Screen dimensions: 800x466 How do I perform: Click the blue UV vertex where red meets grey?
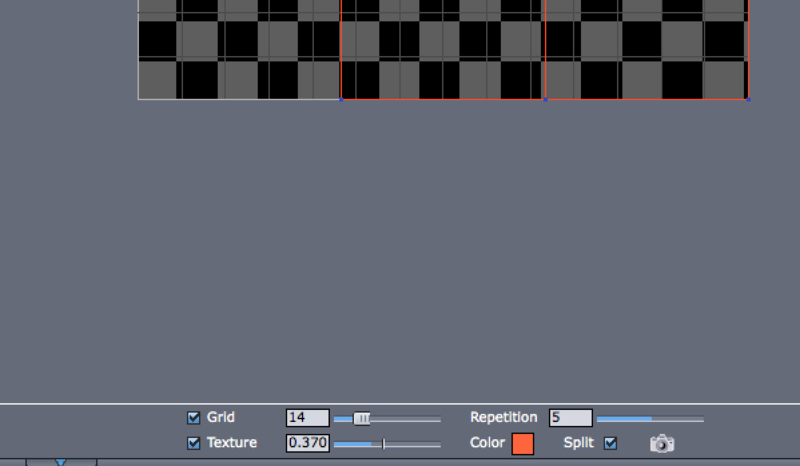point(341,100)
